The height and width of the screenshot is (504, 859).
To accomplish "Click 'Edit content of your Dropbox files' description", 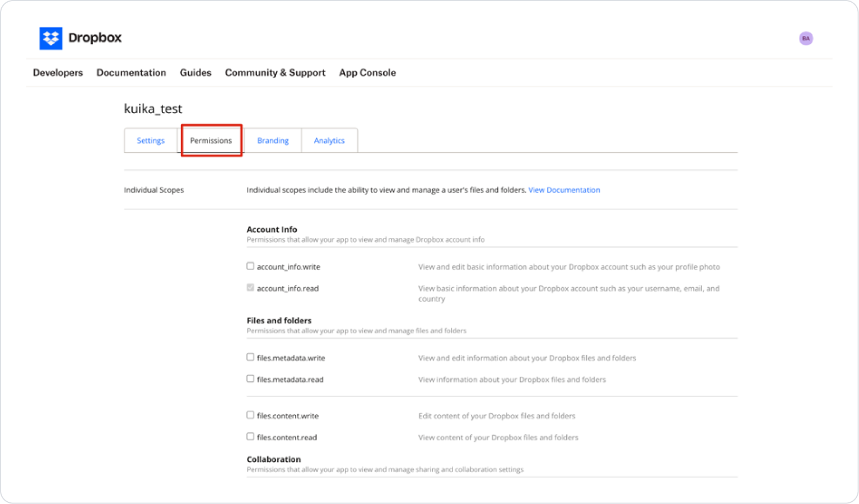I will point(497,416).
